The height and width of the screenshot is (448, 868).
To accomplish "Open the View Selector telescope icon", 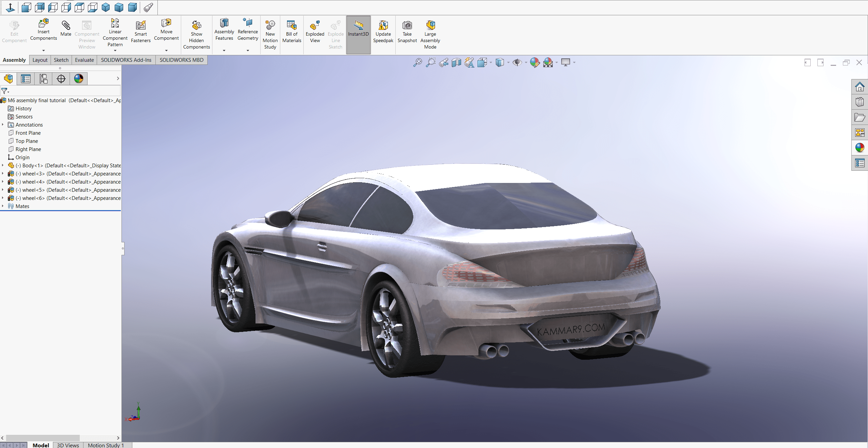I will [148, 7].
